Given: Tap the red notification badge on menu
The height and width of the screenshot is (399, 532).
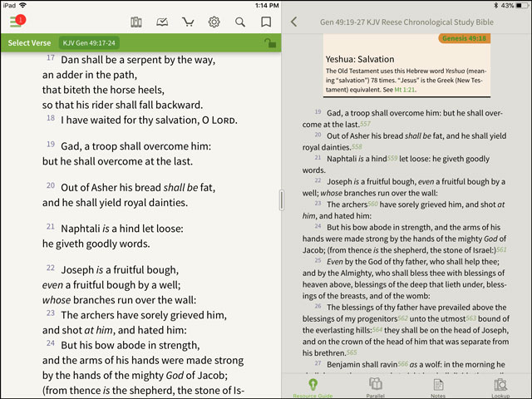Looking at the screenshot, I should [21, 20].
